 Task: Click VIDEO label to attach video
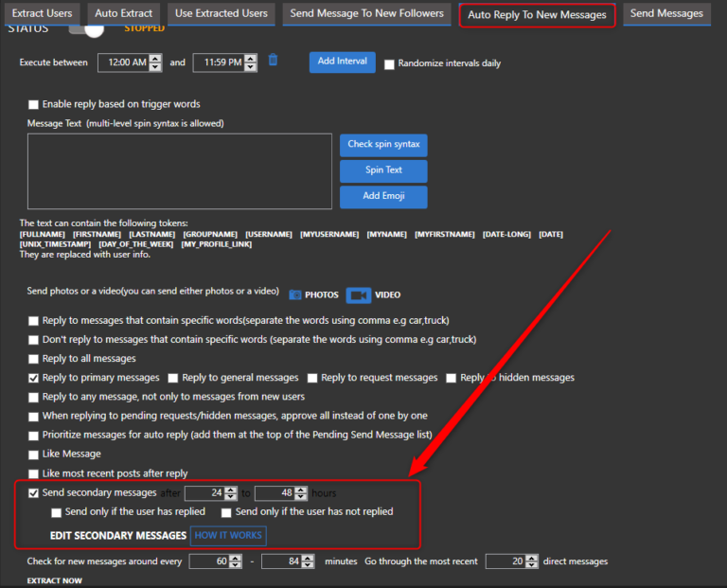coord(387,294)
